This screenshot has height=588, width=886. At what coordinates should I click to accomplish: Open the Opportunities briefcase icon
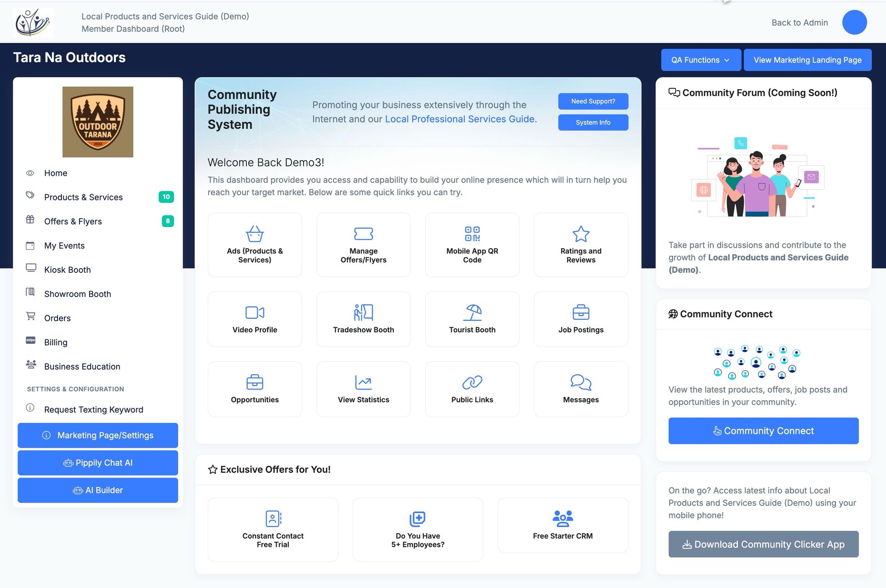(x=255, y=382)
